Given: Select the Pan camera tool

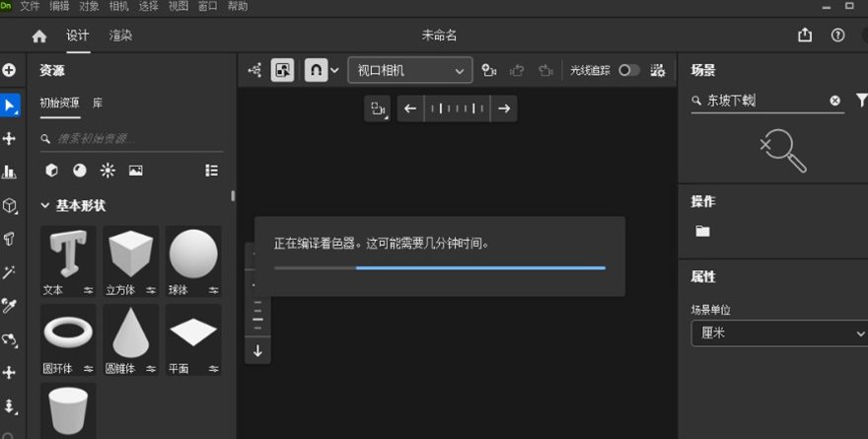Looking at the screenshot, I should click(9, 373).
